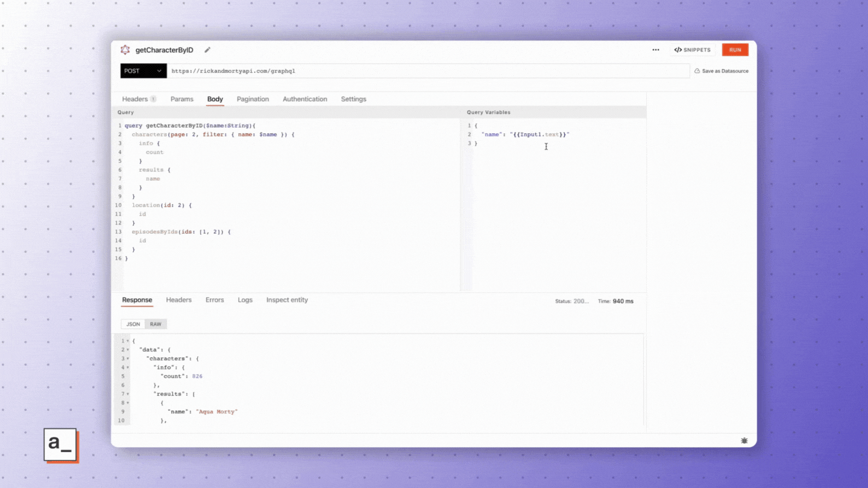Switch to the Headers tab
The width and height of the screenshot is (868, 488).
pos(139,99)
